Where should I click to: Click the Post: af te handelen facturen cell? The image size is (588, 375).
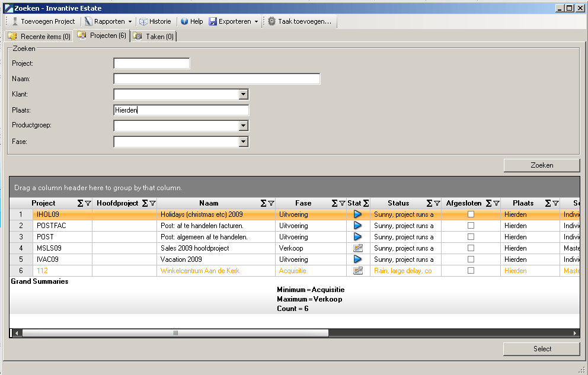click(216, 226)
